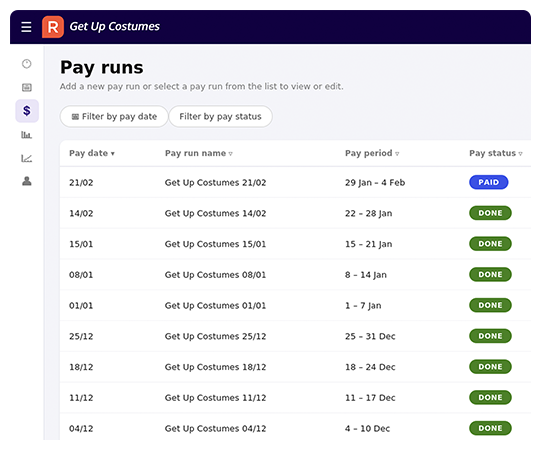This screenshot has width=541, height=450.
Task: Open pay run Get Up Costumes 25/12
Action: [215, 336]
